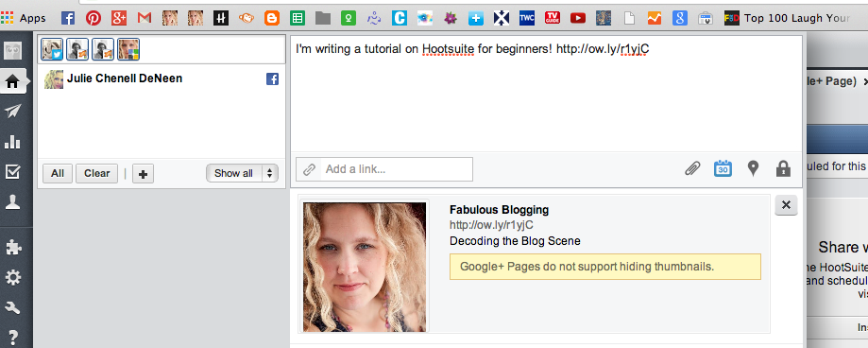Viewport: 868px width, 348px height.
Task: Remove the link preview with the X button
Action: click(x=786, y=205)
